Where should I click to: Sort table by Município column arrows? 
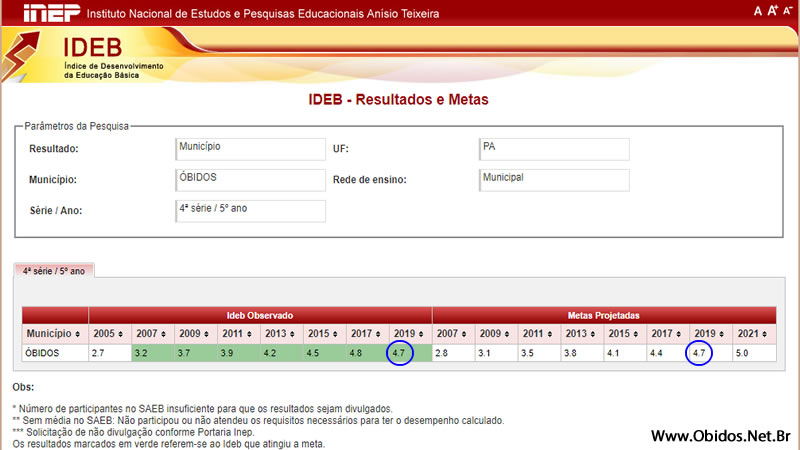pos(78,334)
